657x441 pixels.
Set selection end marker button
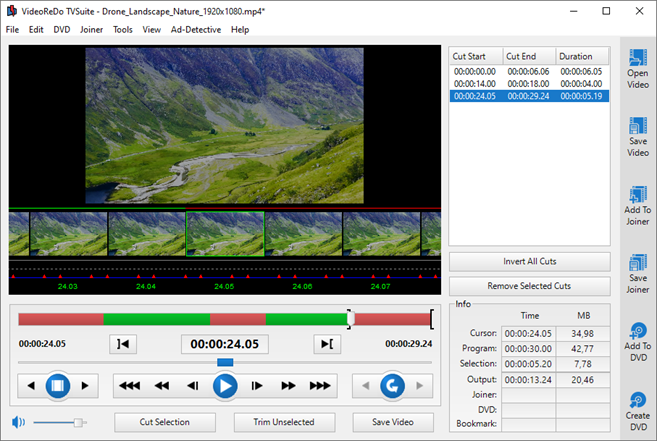coord(327,344)
